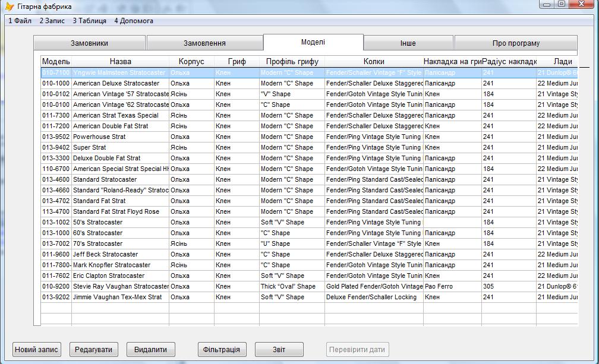Select the American Deluxe Stratocaster row

[x=310, y=83]
